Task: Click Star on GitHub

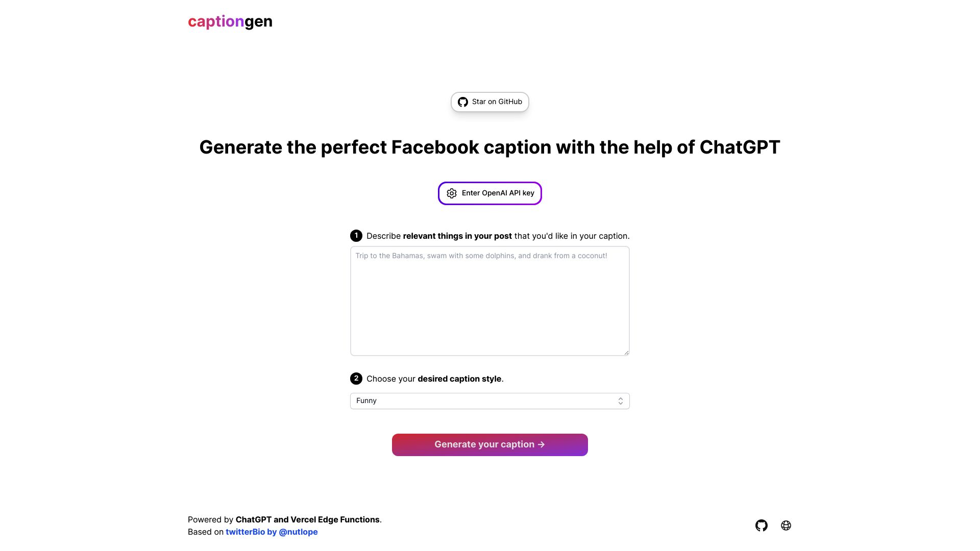Action: pos(489,102)
